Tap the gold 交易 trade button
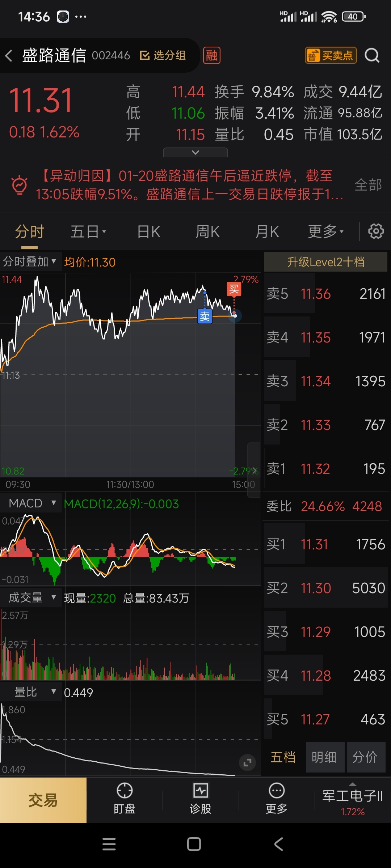Viewport: 391px width, 868px height. [43, 800]
